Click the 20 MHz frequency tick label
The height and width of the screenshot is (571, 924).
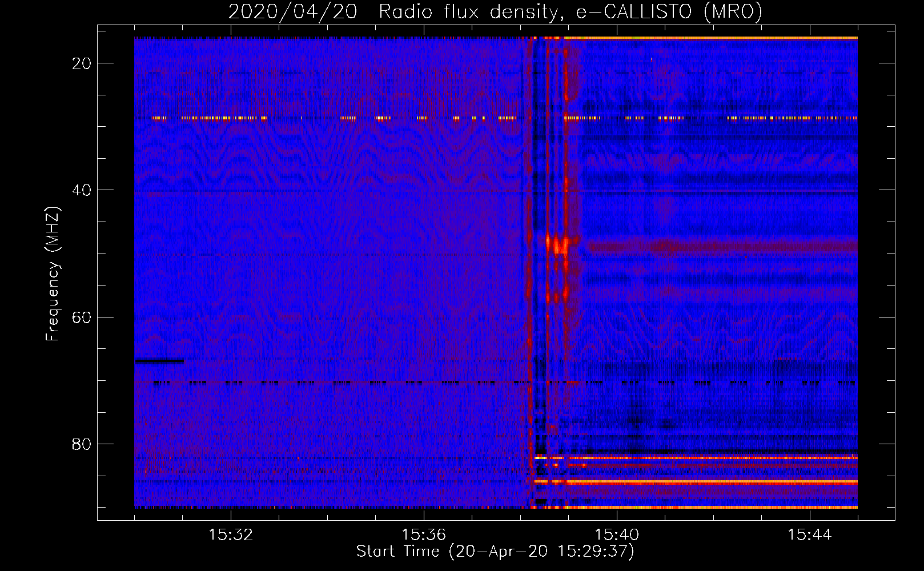tap(82, 63)
